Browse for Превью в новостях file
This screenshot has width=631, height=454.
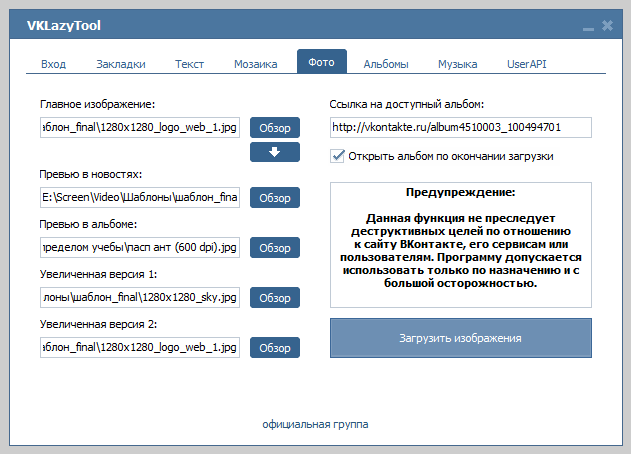pyautogui.click(x=275, y=198)
